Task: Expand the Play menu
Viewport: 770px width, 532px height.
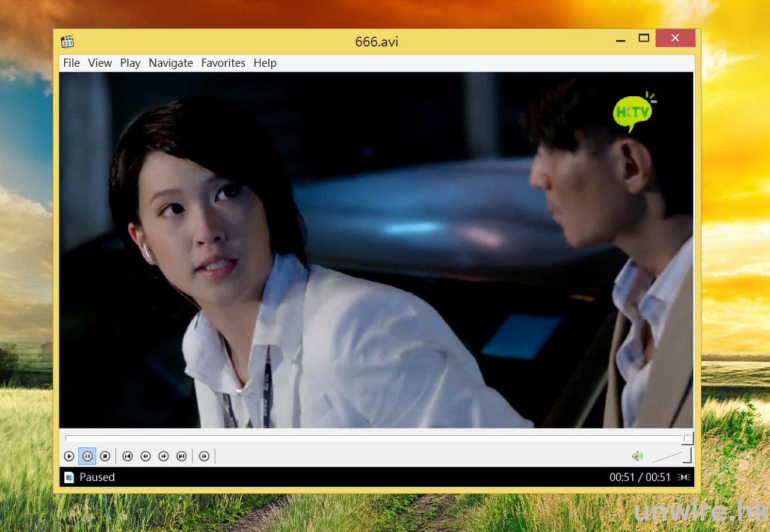Action: 130,63
